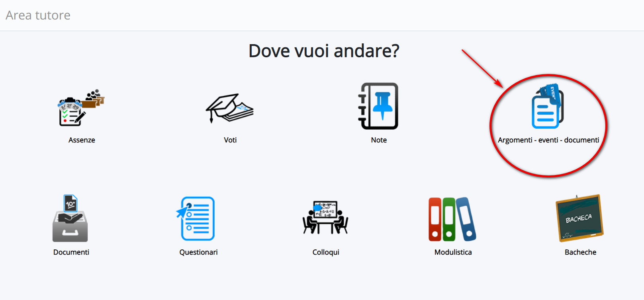Viewport: 644px width, 300px height.
Task: Click the Argomenti - eventi - documenti label
Action: [x=548, y=140]
